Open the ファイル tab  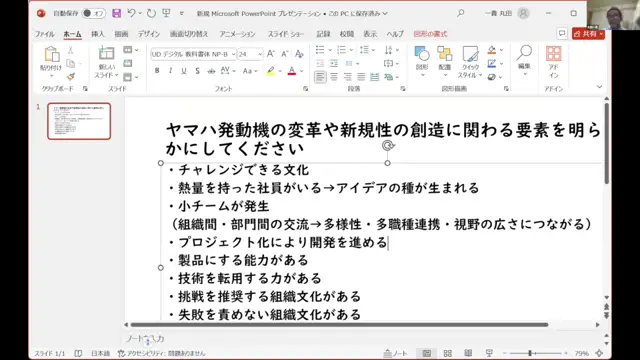[x=44, y=34]
